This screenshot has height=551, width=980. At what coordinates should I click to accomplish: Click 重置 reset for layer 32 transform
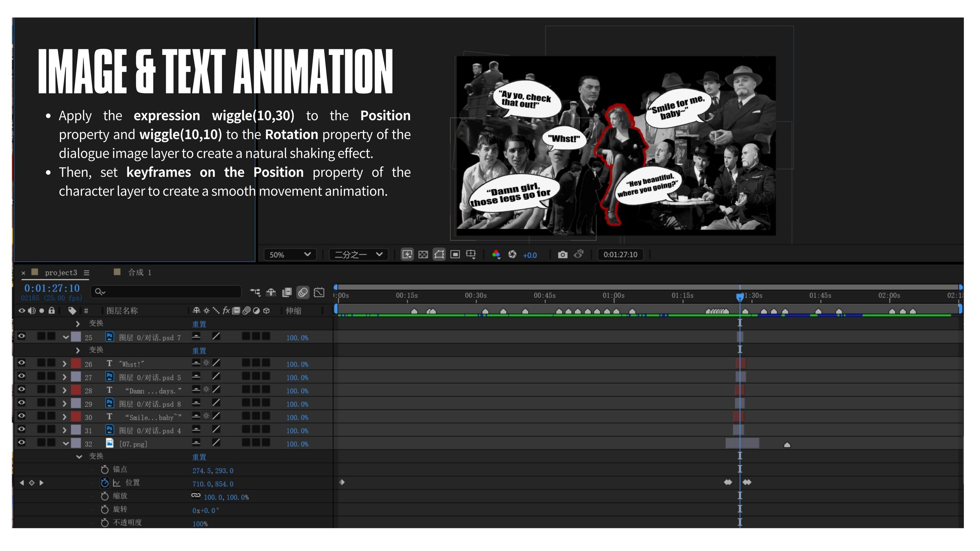click(199, 457)
